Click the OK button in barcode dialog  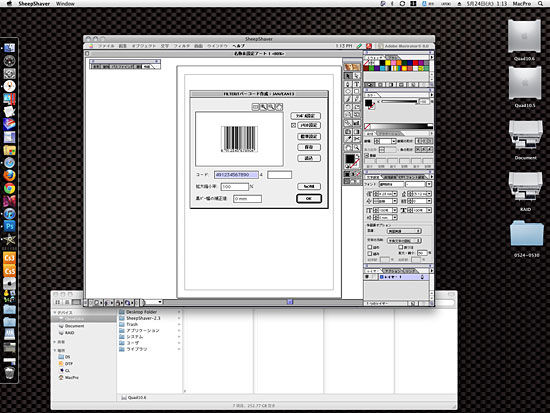[x=309, y=199]
